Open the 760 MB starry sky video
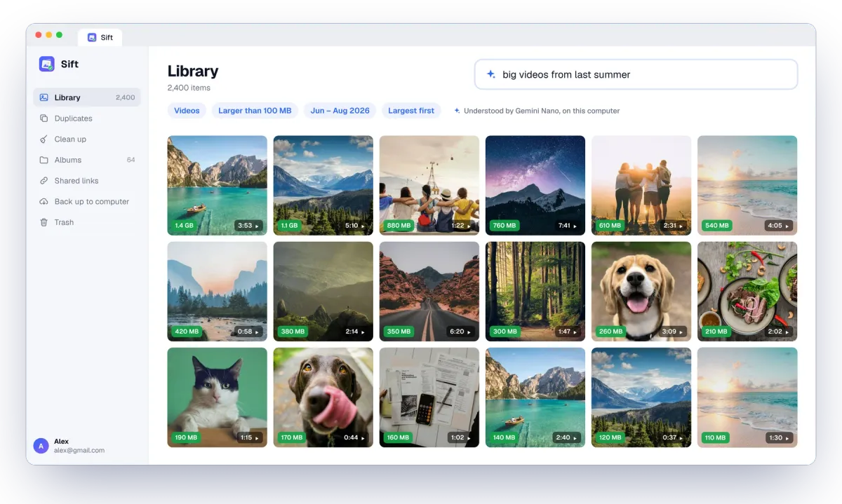The image size is (842, 504). click(x=535, y=185)
